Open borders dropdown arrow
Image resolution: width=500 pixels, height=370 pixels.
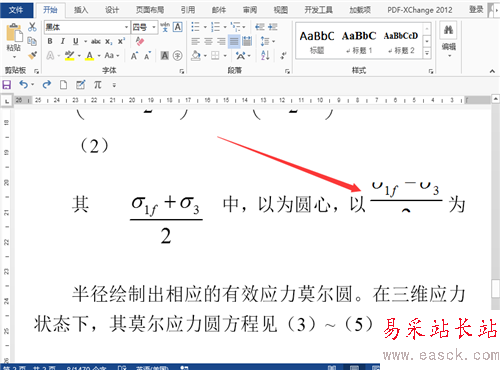point(225,56)
